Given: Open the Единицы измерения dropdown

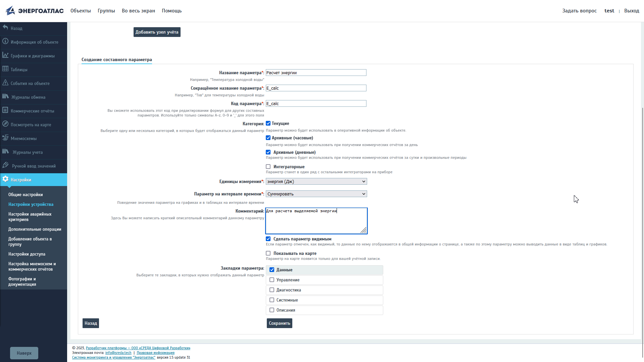Looking at the screenshot, I should tap(316, 182).
